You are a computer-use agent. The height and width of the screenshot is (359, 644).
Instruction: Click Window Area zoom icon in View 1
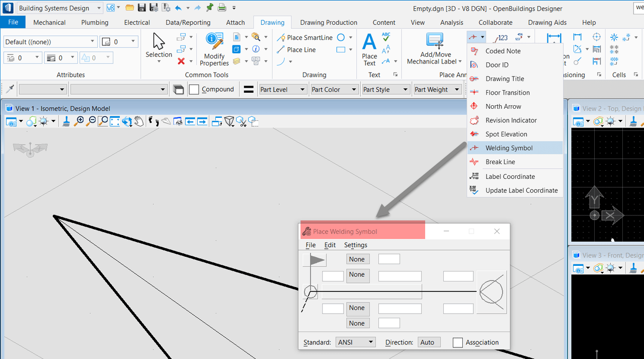(x=103, y=121)
